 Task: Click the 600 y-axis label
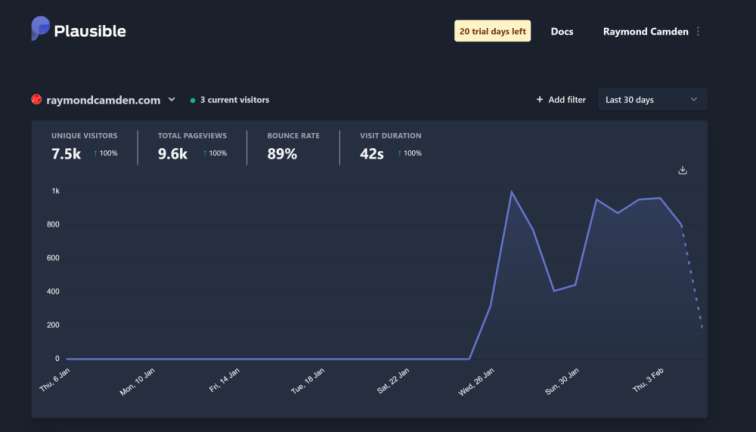[x=53, y=258]
